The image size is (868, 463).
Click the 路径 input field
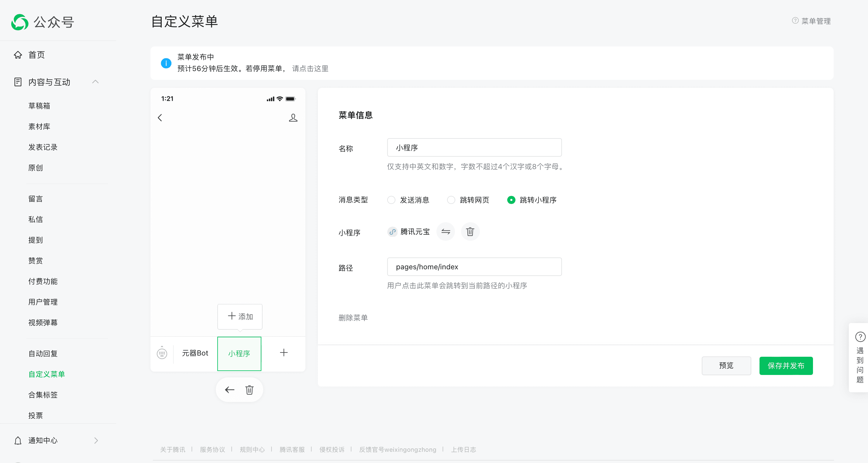click(474, 267)
